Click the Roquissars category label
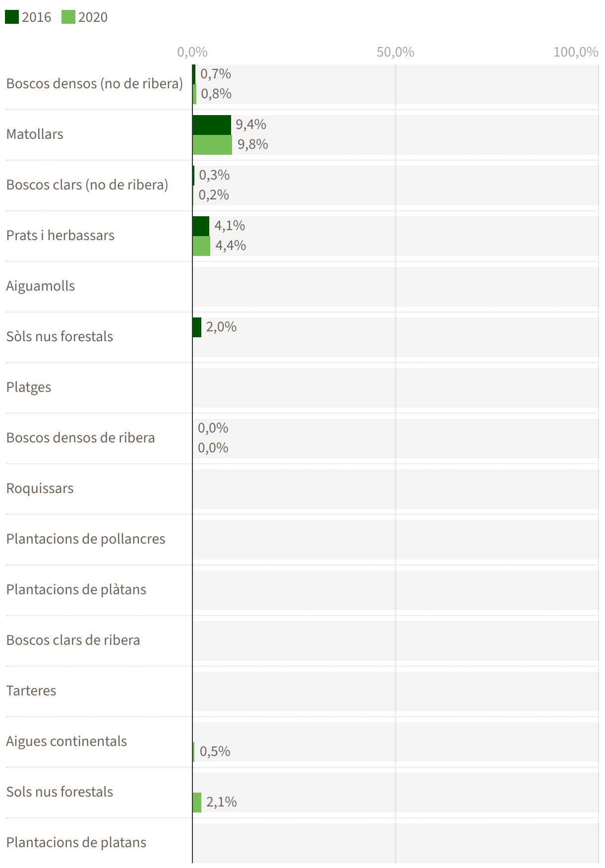The width and height of the screenshot is (605, 868). 40,489
